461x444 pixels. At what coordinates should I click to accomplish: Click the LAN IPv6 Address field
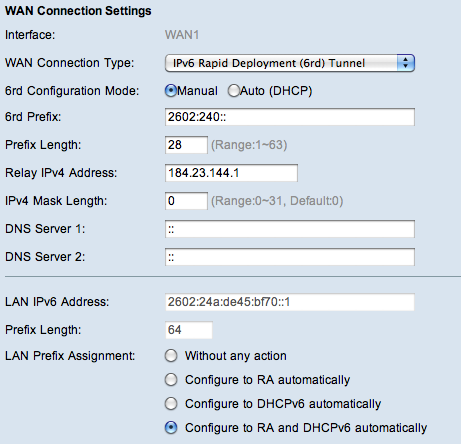click(290, 302)
